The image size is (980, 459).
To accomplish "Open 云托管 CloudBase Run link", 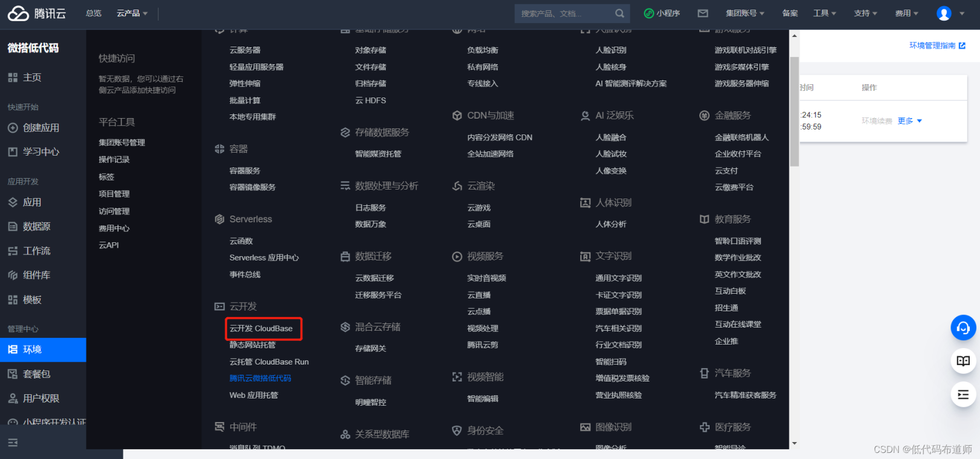I will coord(269,362).
